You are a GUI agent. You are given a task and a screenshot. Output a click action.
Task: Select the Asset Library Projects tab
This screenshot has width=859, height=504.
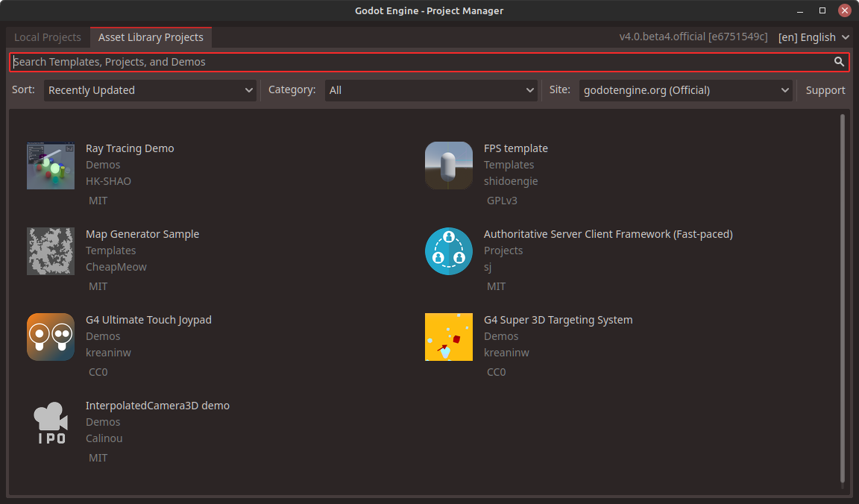click(151, 37)
